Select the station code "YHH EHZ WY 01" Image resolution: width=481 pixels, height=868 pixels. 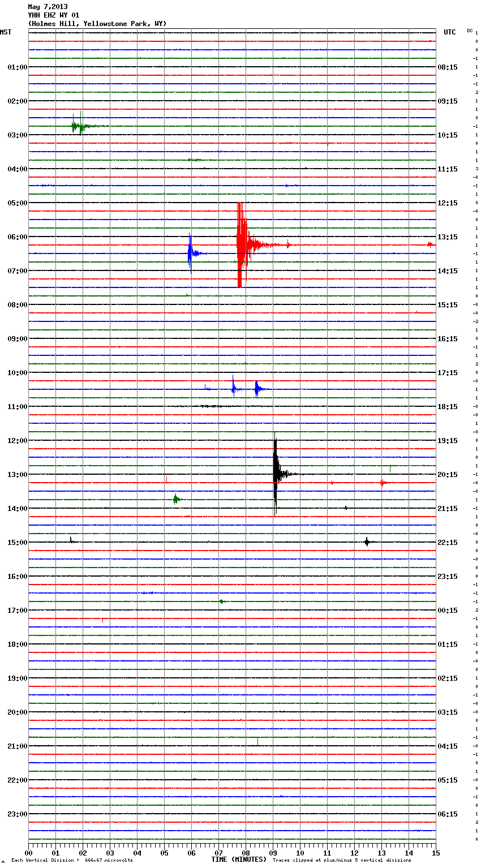(x=54, y=15)
